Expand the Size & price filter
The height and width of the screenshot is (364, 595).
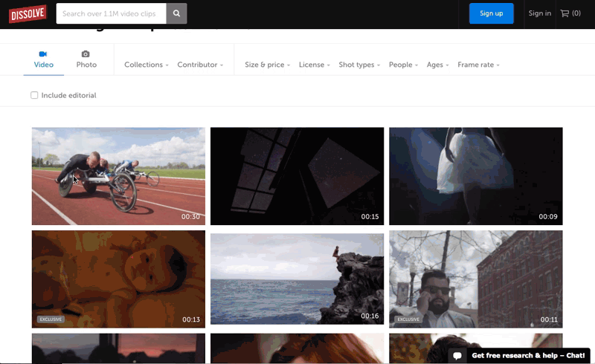267,65
